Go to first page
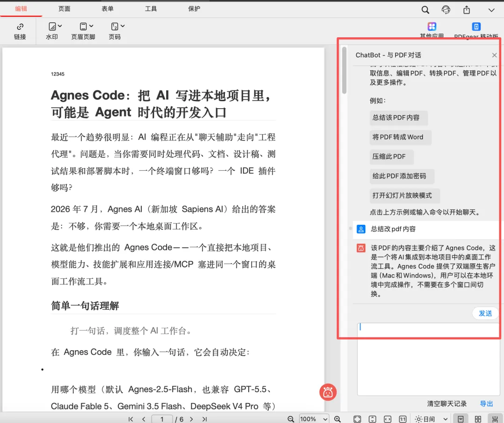This screenshot has height=423, width=504. (131, 419)
